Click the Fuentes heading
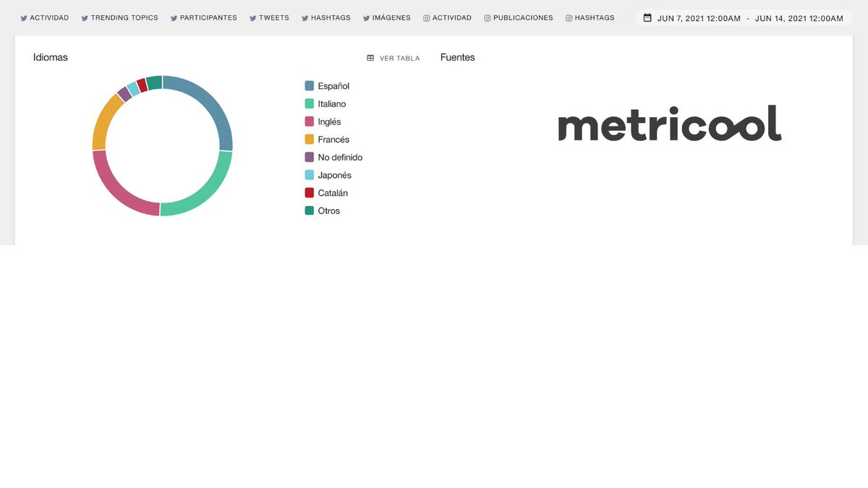This screenshot has width=868, height=488. tap(458, 57)
